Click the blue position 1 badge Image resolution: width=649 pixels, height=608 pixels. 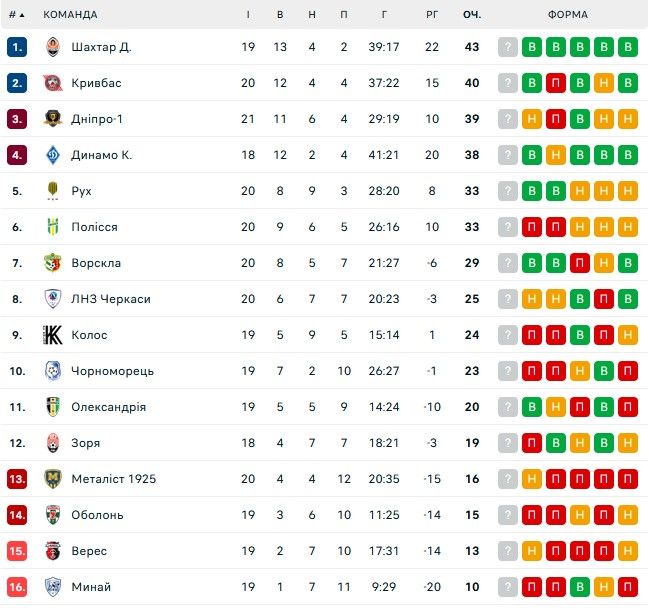(17, 47)
